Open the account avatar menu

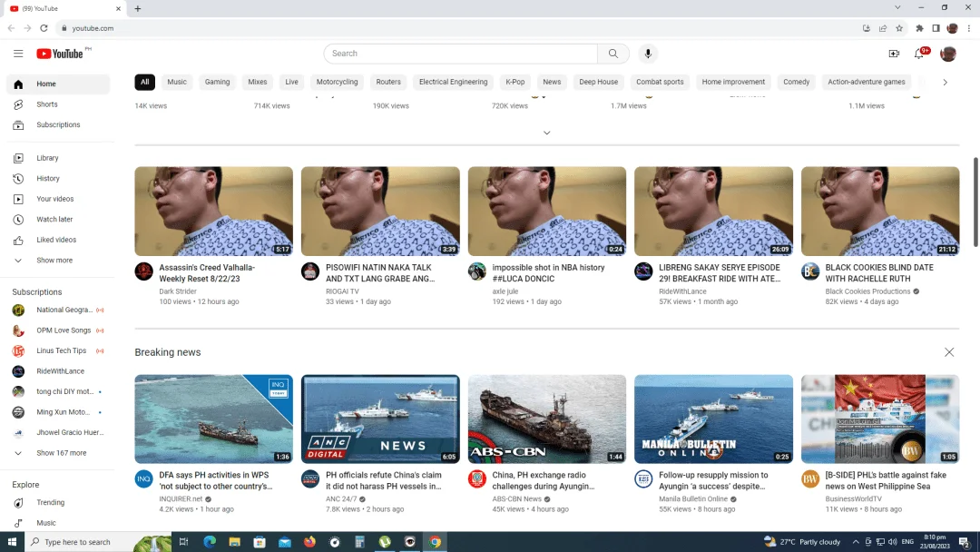948,54
